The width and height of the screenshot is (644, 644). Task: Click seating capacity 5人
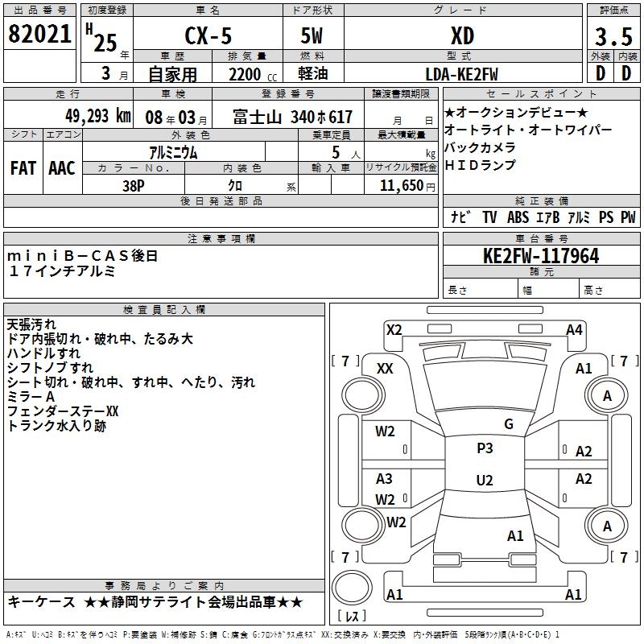pyautogui.click(x=345, y=153)
